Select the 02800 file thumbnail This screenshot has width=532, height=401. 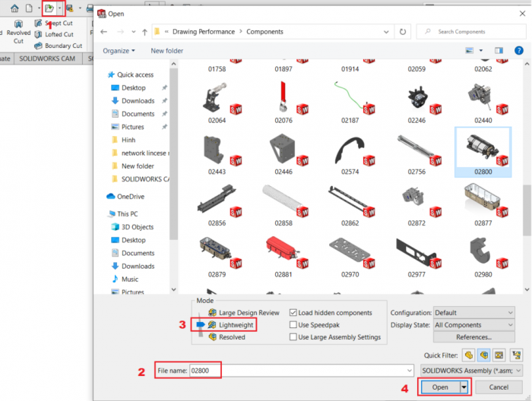483,152
